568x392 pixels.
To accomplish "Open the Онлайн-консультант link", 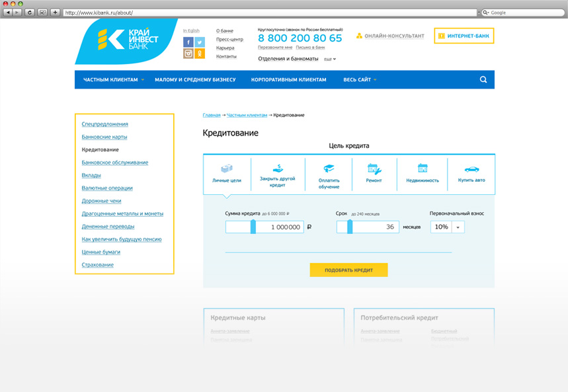I will (x=390, y=36).
